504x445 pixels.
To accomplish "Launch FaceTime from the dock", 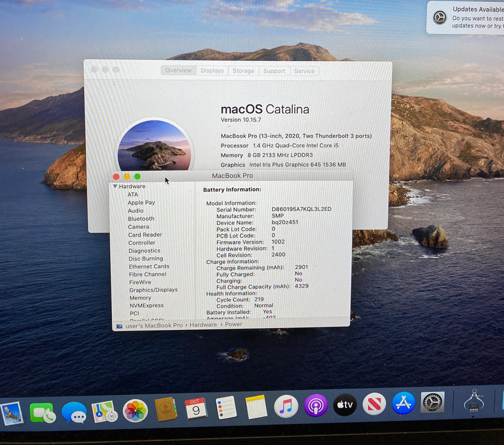I will tap(42, 413).
